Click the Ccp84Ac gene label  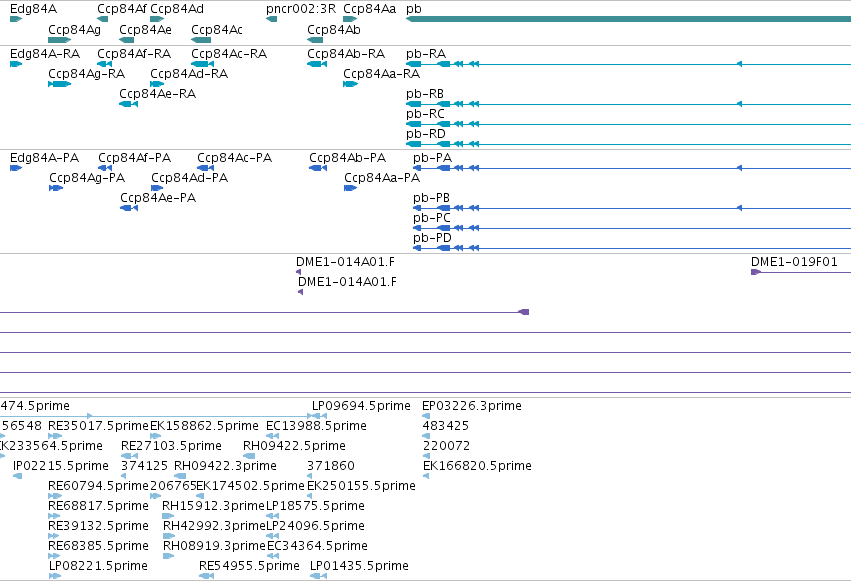click(217, 30)
